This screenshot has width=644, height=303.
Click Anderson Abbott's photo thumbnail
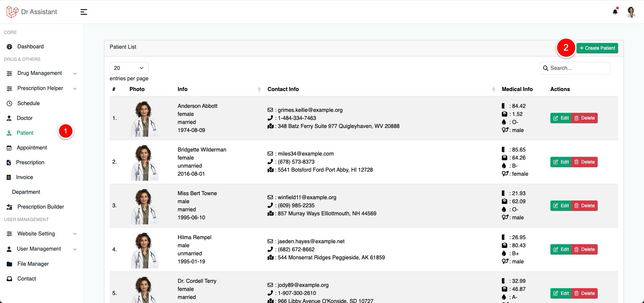coord(145,119)
